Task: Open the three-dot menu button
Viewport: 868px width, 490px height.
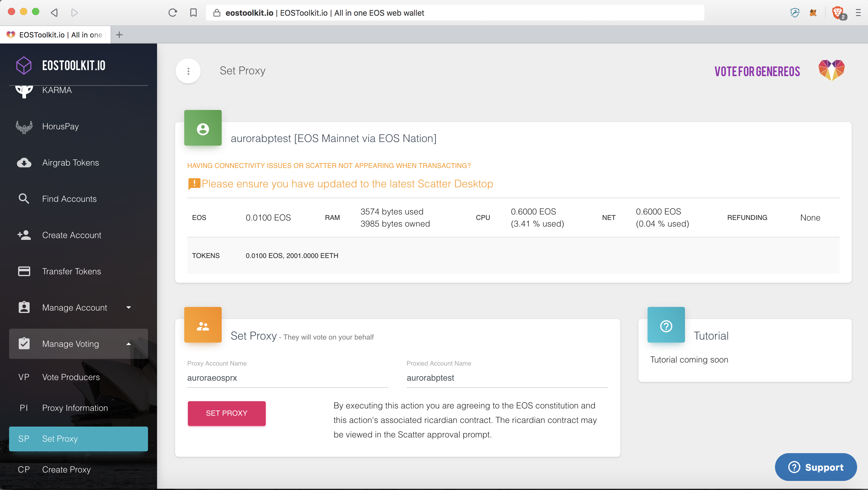Action: (x=188, y=71)
